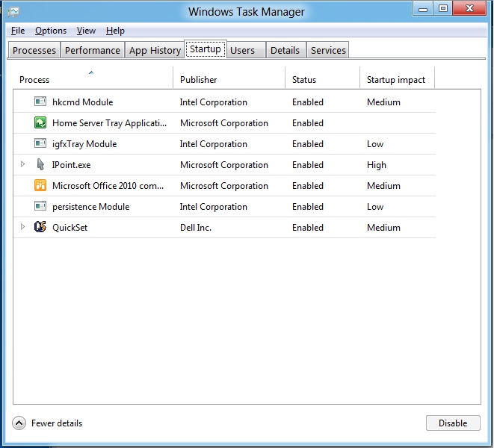Switch to the App History tab
This screenshot has height=448, width=494.
click(155, 50)
